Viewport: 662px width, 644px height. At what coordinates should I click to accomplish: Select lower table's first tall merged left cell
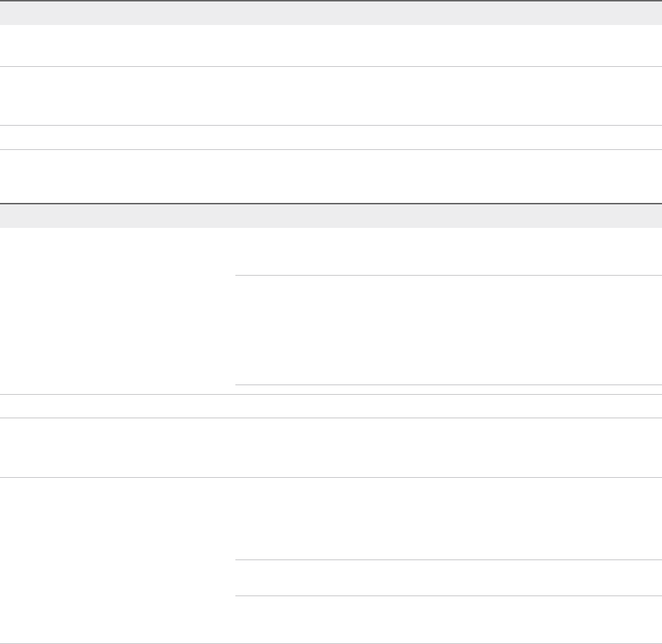tap(118, 311)
